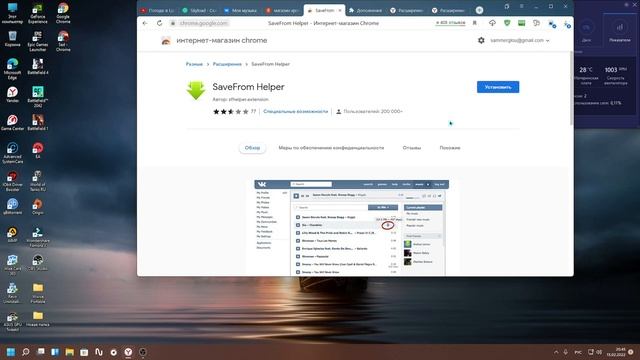Screen dimensions: 640x360
Task: Switch to the Дополнения browser tab
Action: click(366, 10)
